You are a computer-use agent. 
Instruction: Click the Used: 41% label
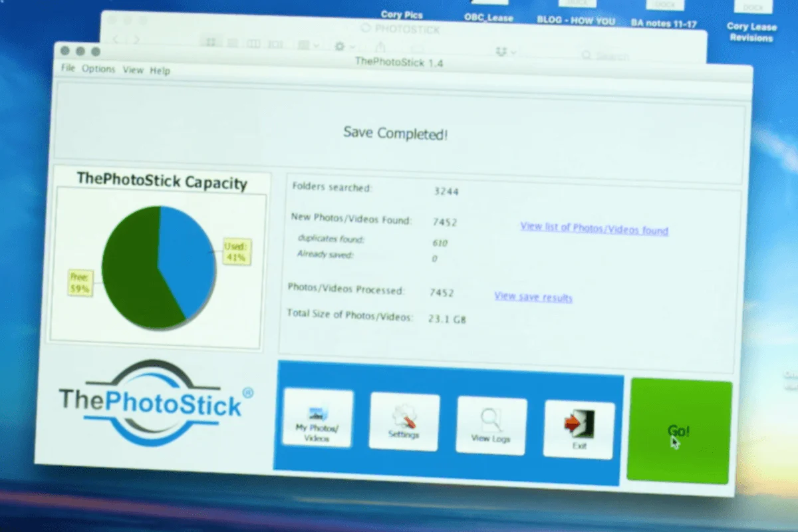tap(236, 251)
